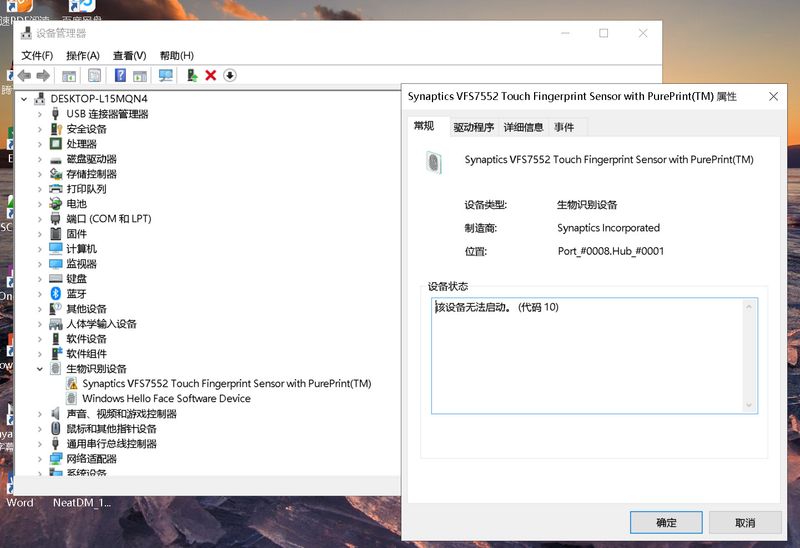The height and width of the screenshot is (548, 800).
Task: Click the 键盘 keyboard icon
Action: click(x=56, y=279)
